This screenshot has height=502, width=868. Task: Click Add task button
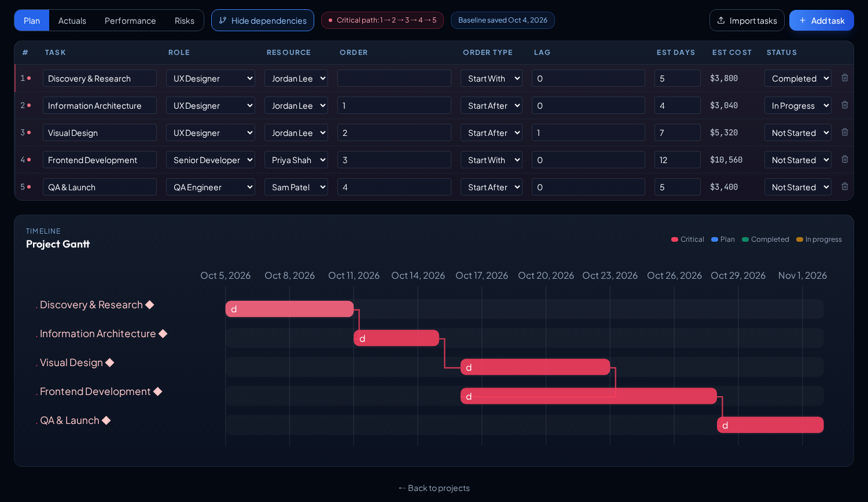[x=822, y=20]
